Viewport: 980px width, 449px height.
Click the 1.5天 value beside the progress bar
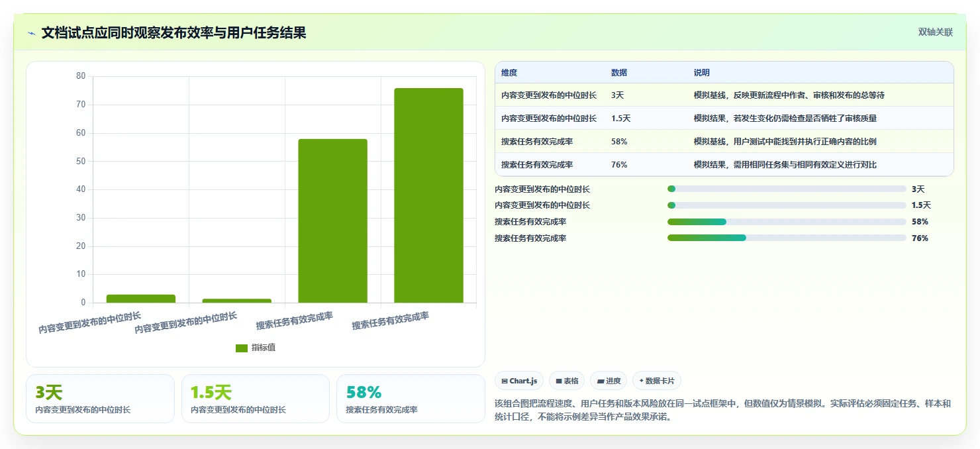[x=921, y=205]
